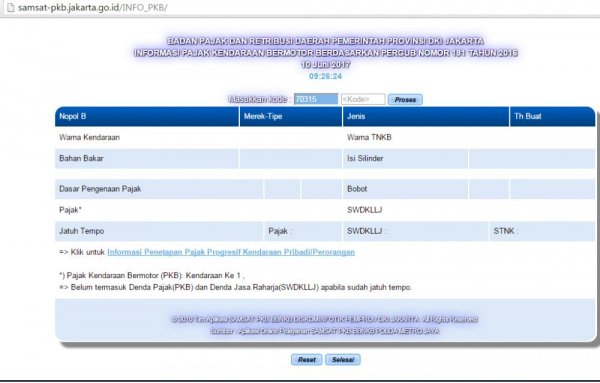Click the Pajak* label
This screenshot has height=383, width=600.
pos(70,210)
